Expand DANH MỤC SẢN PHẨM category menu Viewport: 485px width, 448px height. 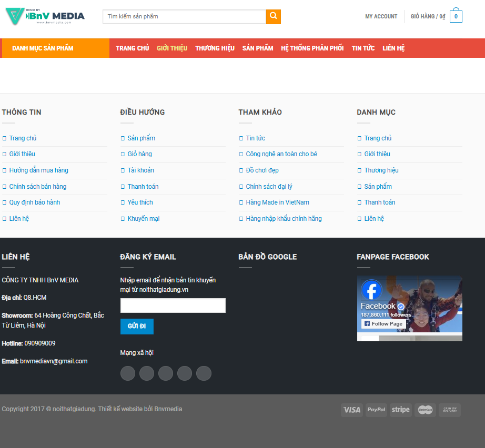(x=56, y=48)
